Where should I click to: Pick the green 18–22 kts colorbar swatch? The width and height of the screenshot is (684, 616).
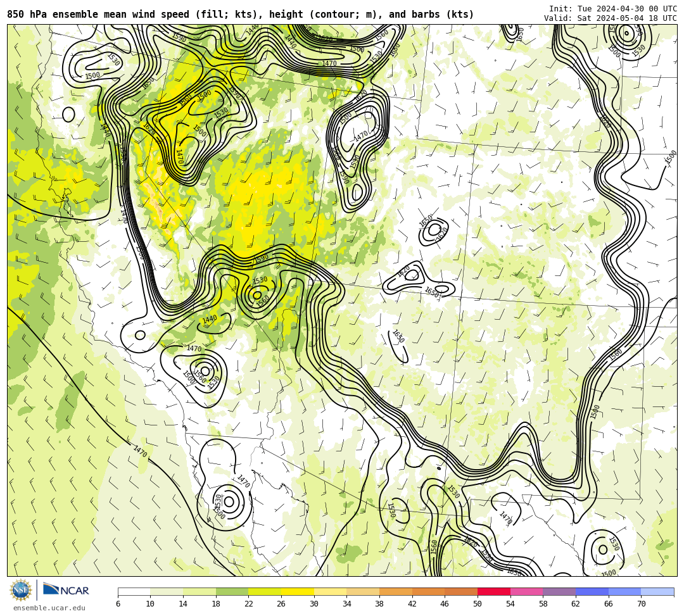[232, 591]
